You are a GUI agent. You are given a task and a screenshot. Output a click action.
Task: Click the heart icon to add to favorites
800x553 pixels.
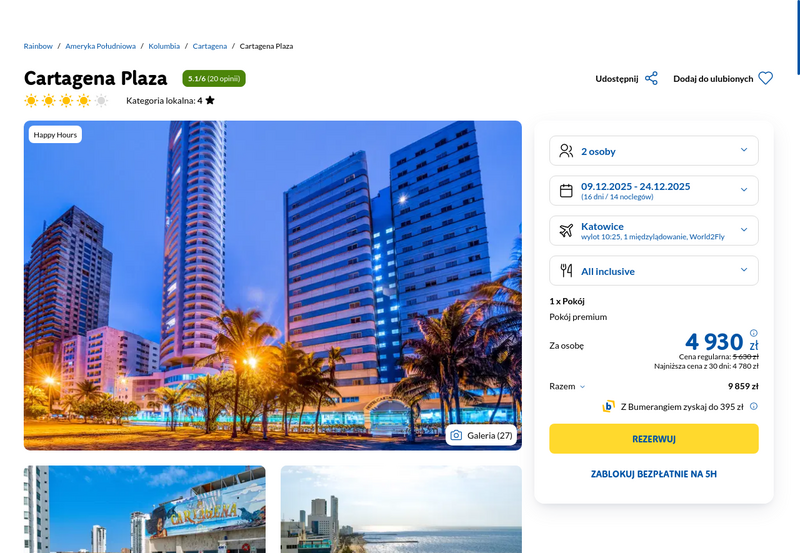pyautogui.click(x=765, y=79)
